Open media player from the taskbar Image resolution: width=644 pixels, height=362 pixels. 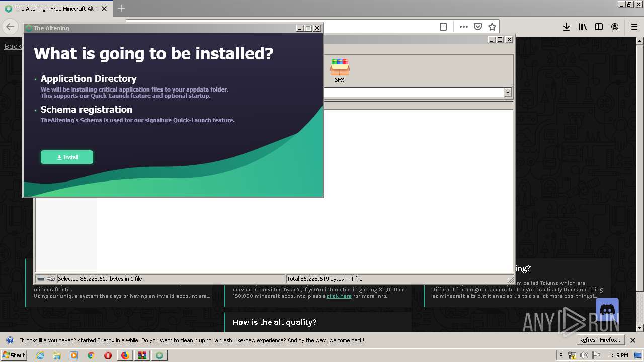(x=74, y=355)
